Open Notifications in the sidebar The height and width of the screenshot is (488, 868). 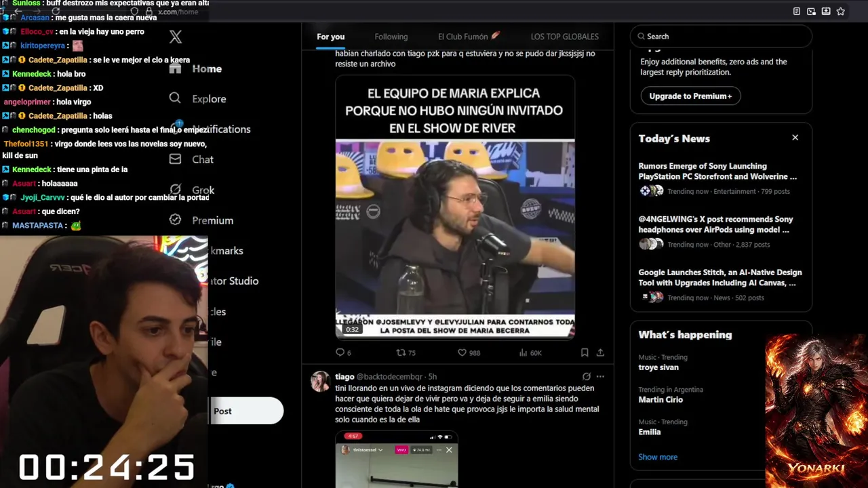pos(221,129)
